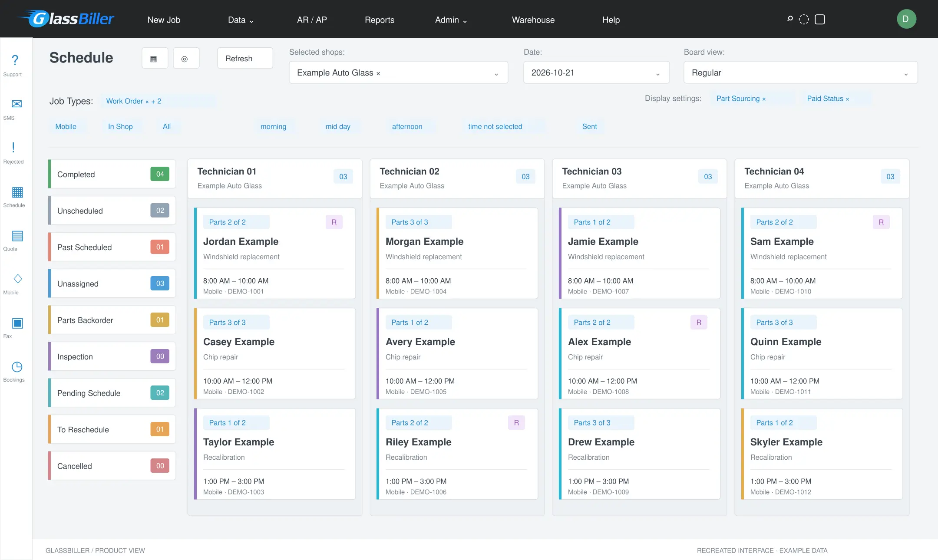Open the Date dropdown
The height and width of the screenshot is (560, 938).
click(596, 72)
